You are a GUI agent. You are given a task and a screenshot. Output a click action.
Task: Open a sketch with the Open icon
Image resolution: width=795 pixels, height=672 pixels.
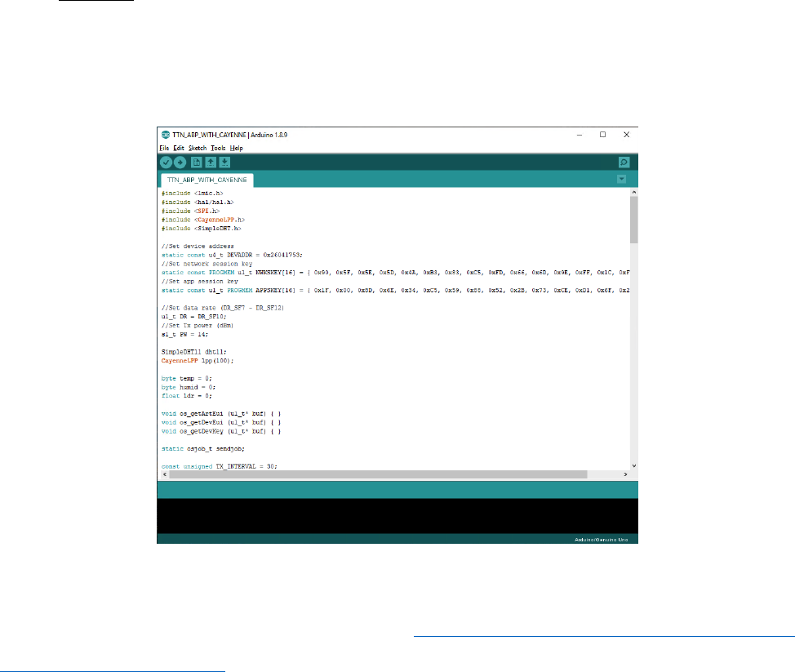click(211, 162)
